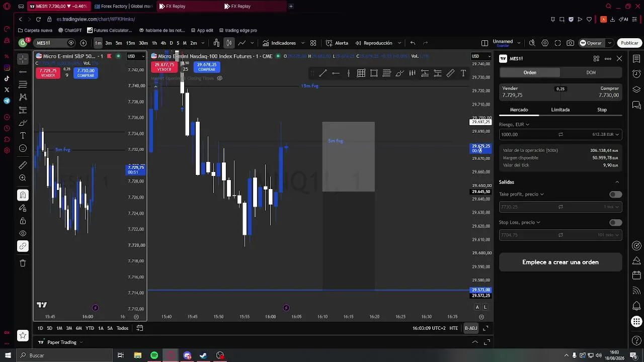Image resolution: width=644 pixels, height=362 pixels.
Task: Select the Limitada order type tab
Action: tap(560, 110)
